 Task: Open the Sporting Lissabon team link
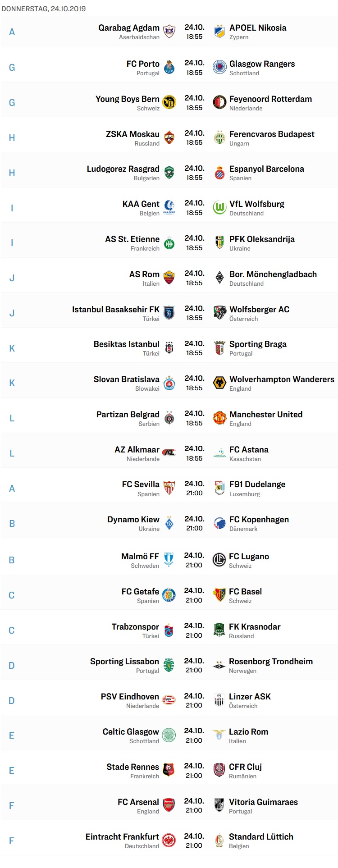[x=124, y=661]
